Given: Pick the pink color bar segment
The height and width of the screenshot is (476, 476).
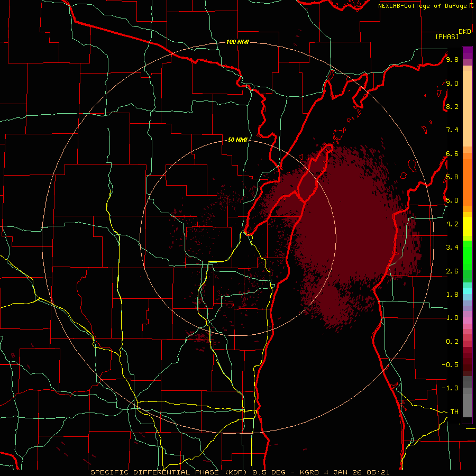Looking at the screenshot, I should pyautogui.click(x=467, y=320).
